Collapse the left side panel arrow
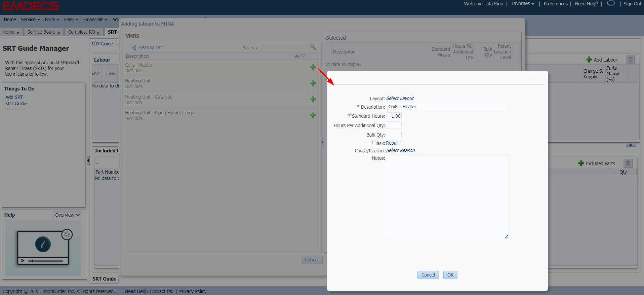The height and width of the screenshot is (295, 644). 88,160
